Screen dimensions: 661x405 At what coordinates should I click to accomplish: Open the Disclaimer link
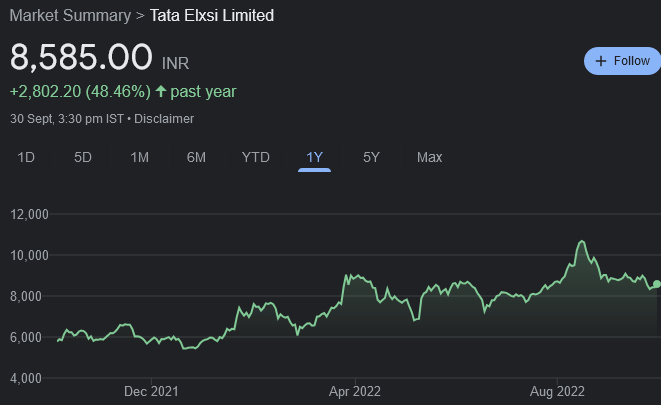tap(165, 118)
